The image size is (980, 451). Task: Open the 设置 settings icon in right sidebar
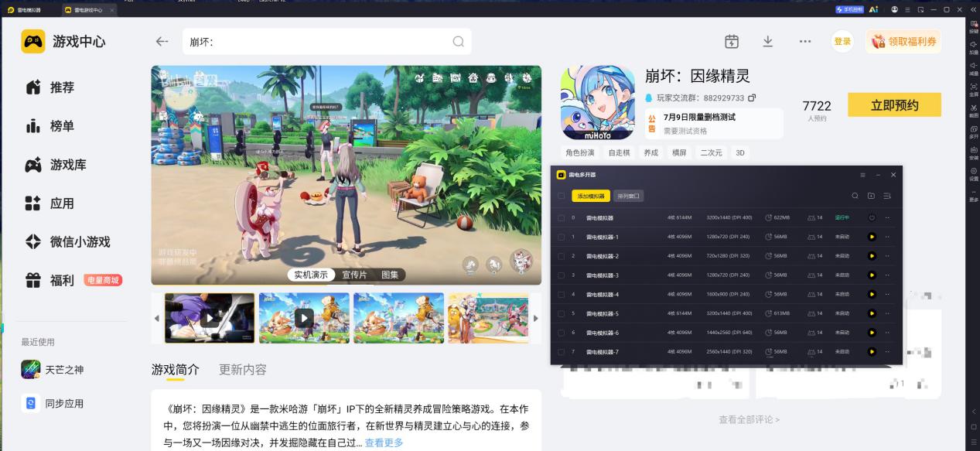[x=974, y=172]
